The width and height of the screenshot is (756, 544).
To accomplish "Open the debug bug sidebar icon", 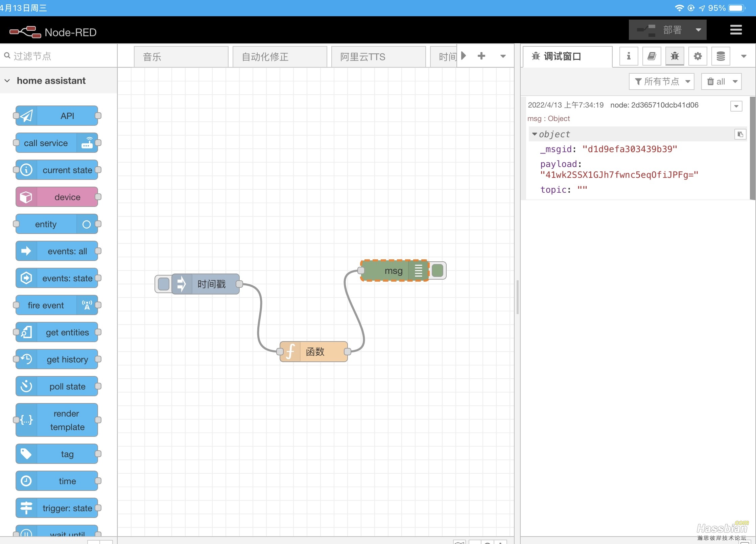I will [675, 56].
